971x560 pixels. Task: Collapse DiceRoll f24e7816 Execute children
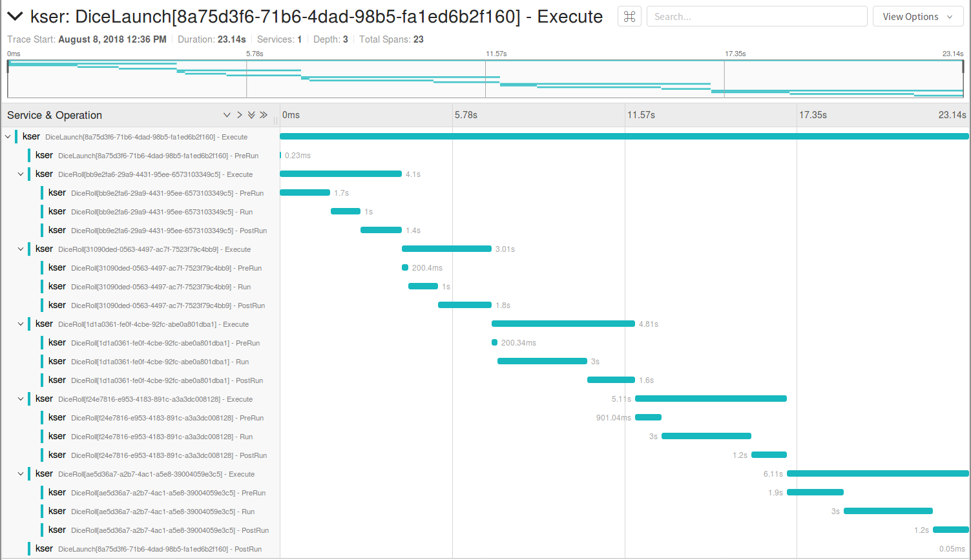tap(21, 399)
